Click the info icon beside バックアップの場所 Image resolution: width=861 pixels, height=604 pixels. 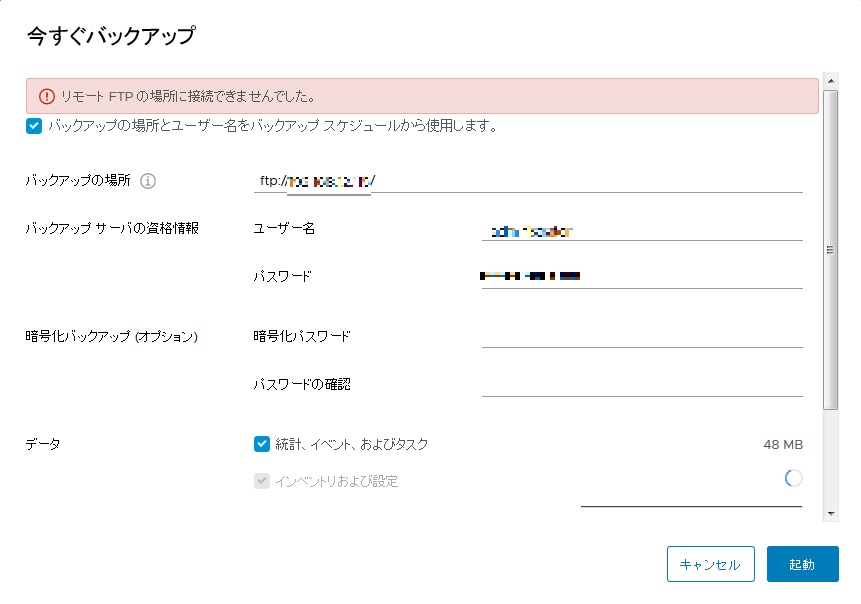point(148,181)
